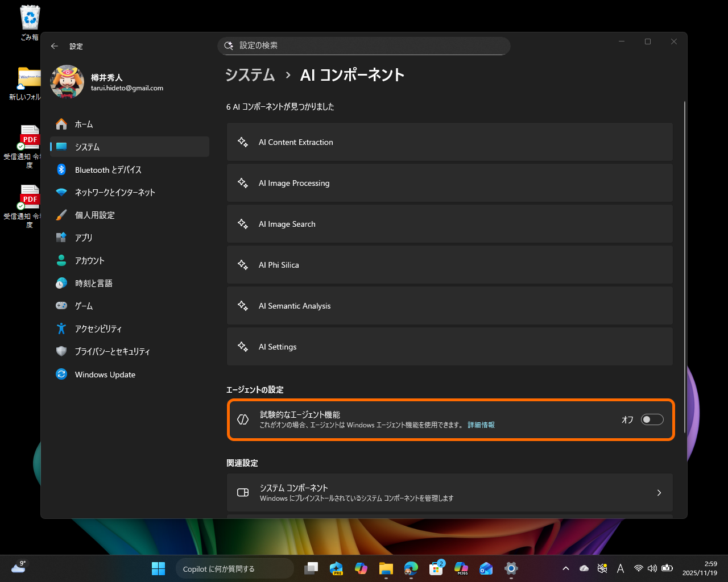
Task: Click the OneDrive cloud tray icon
Action: 584,568
